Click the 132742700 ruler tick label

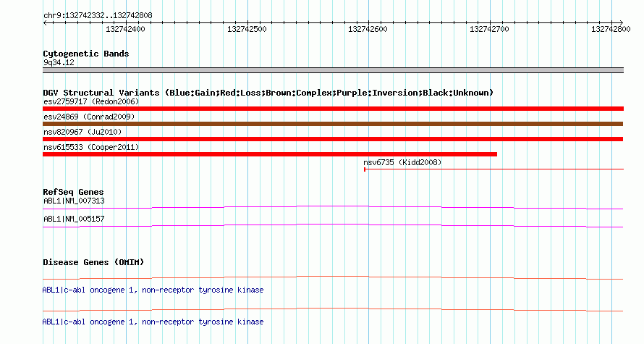click(489, 29)
